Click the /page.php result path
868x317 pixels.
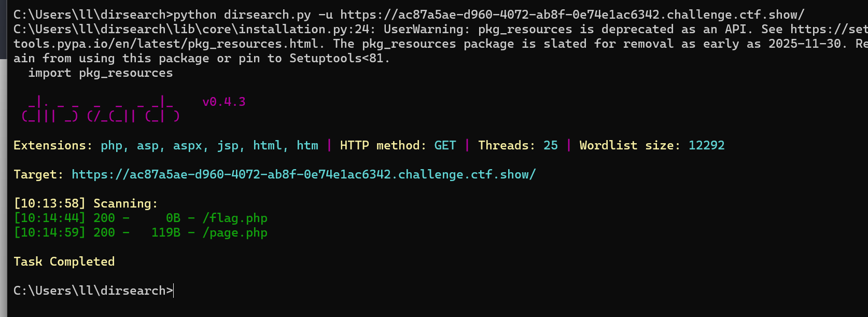tap(235, 233)
